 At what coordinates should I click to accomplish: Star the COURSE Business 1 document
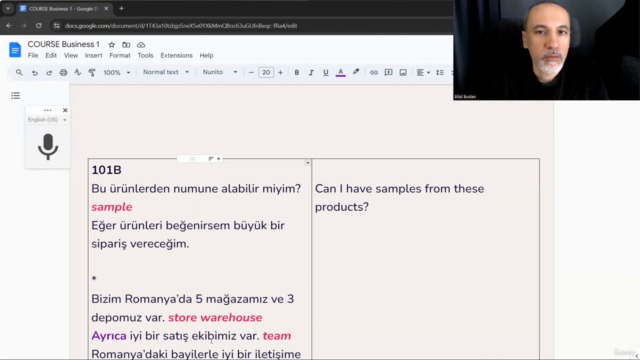point(111,45)
